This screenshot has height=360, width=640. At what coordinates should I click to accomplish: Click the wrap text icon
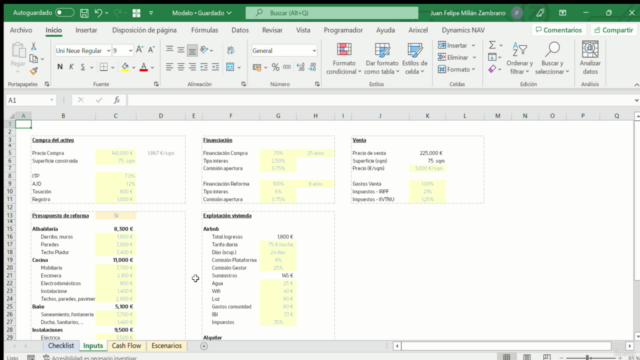pos(231,50)
